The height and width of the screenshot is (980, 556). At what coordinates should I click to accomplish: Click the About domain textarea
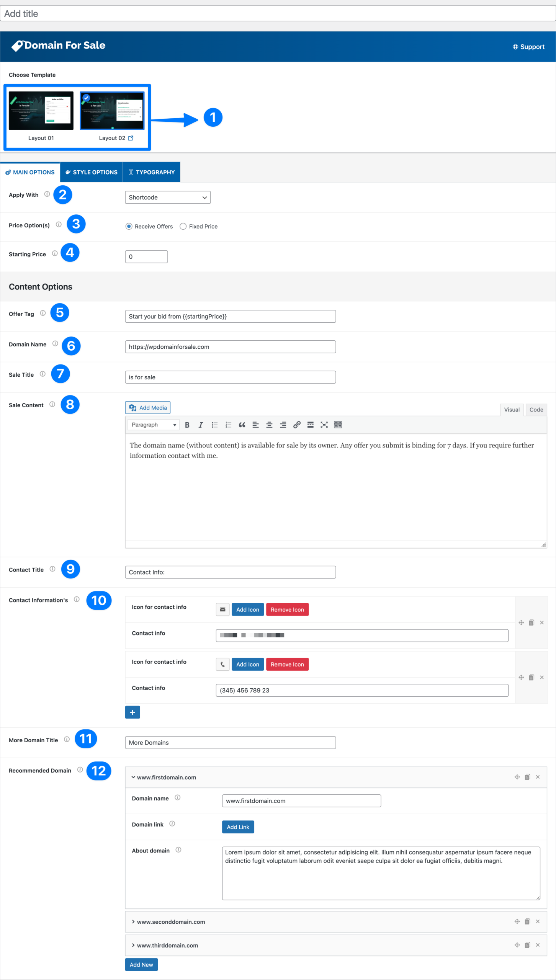coord(381,873)
